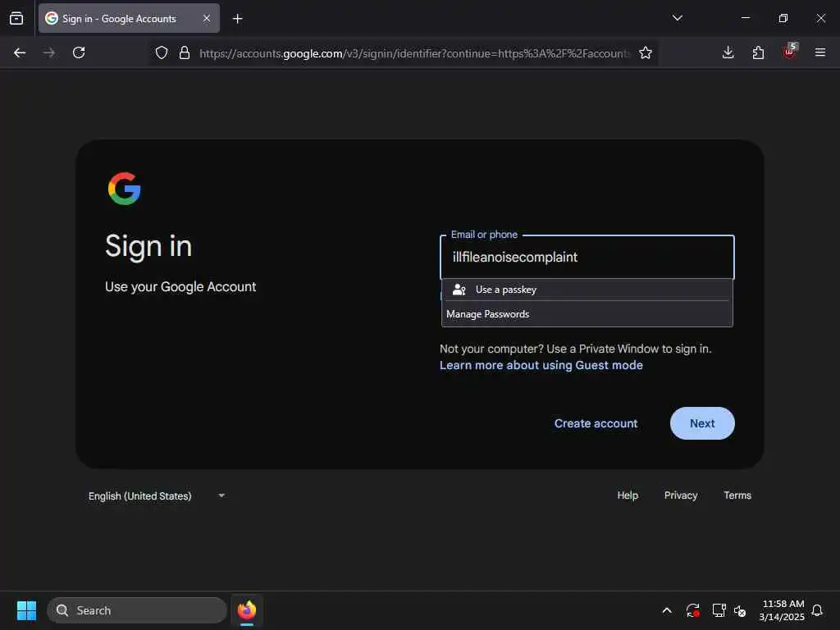
Task: Open the Firefox View icon in the tab strip
Action: 16,18
